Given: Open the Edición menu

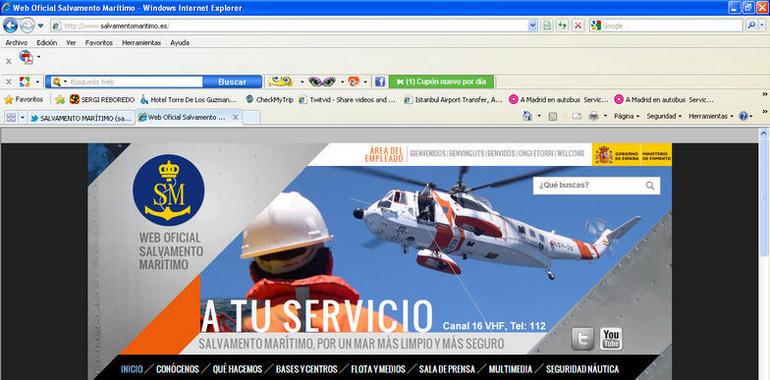Looking at the screenshot, I should click(47, 43).
